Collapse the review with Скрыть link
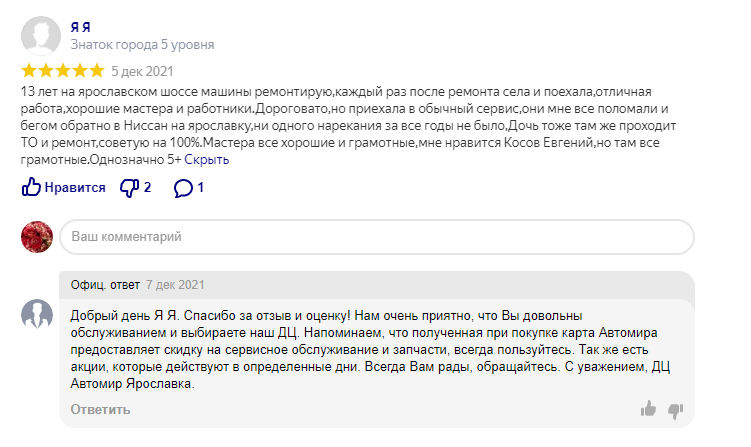This screenshot has width=751, height=447. point(206,160)
